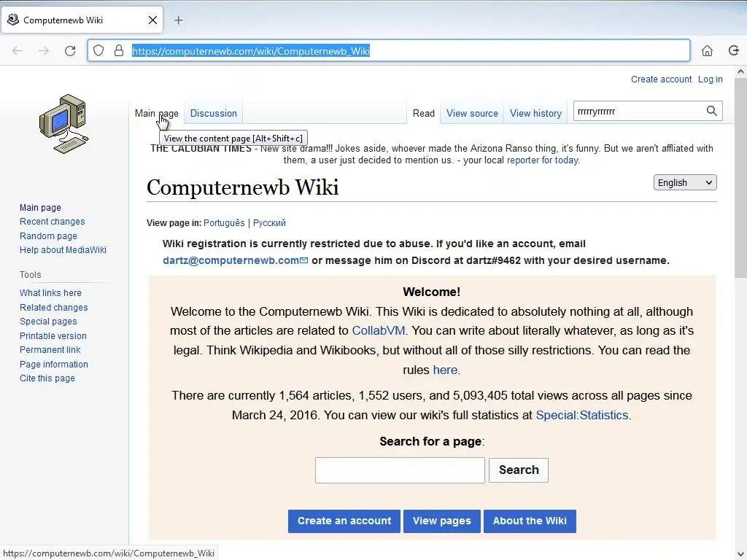This screenshot has height=560, width=747.
Task: Open Special:Statistics link
Action: coord(582,415)
